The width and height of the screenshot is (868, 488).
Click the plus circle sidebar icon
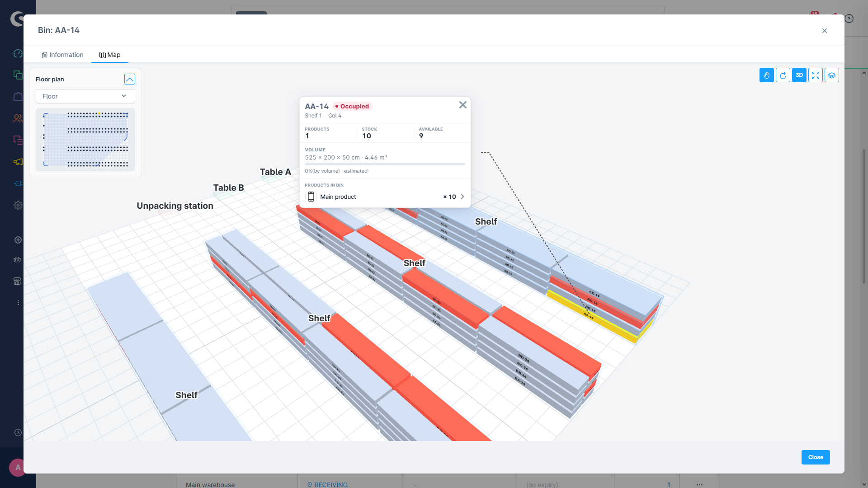(x=18, y=240)
